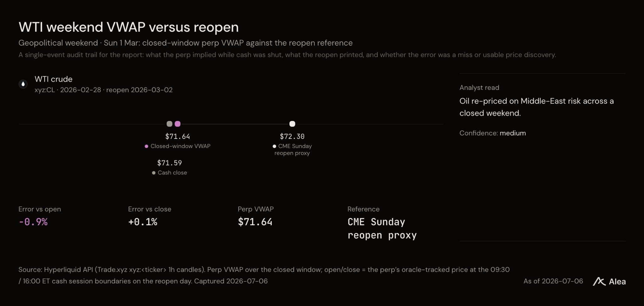Click the Cash close legend dot
The height and width of the screenshot is (306, 644).
(154, 173)
